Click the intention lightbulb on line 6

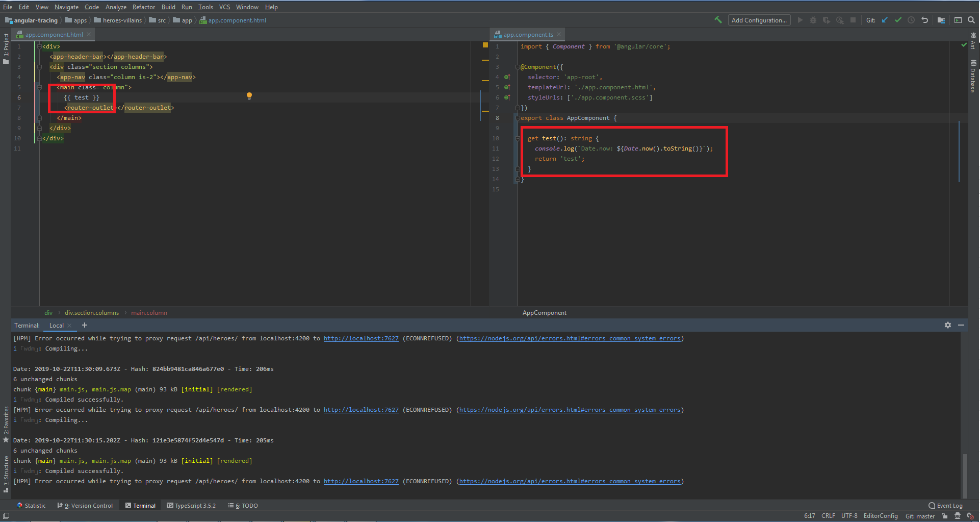coord(249,96)
